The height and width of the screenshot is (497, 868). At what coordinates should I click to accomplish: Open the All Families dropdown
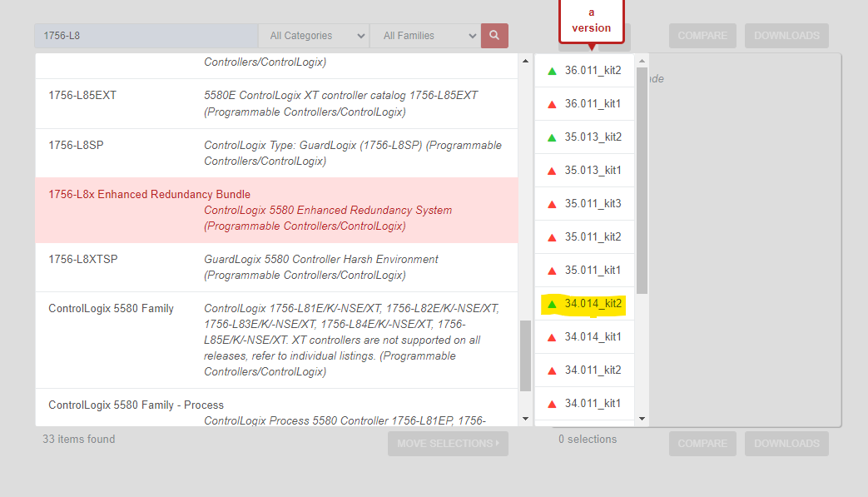[x=424, y=36]
